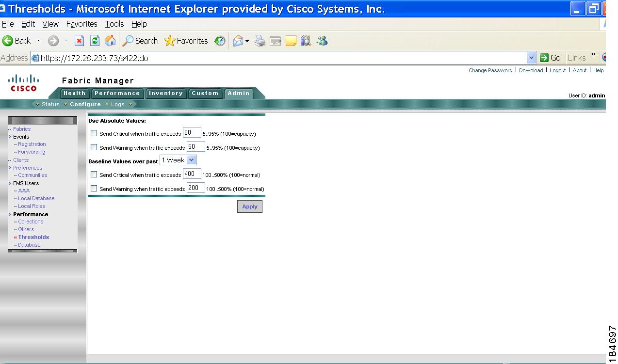The image size is (618, 364).
Task: Switch to the Inventory tab
Action: 165,94
